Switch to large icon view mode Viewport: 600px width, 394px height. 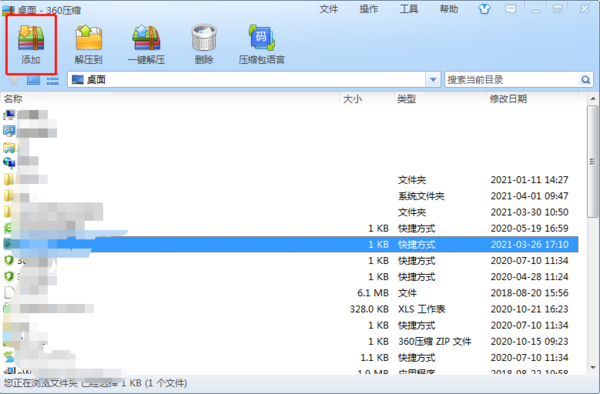pos(33,80)
